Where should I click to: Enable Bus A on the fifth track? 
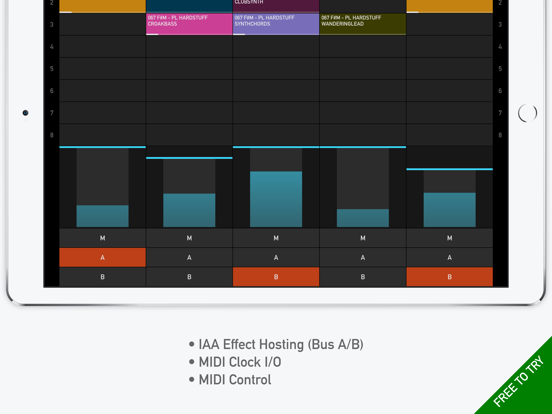450,257
